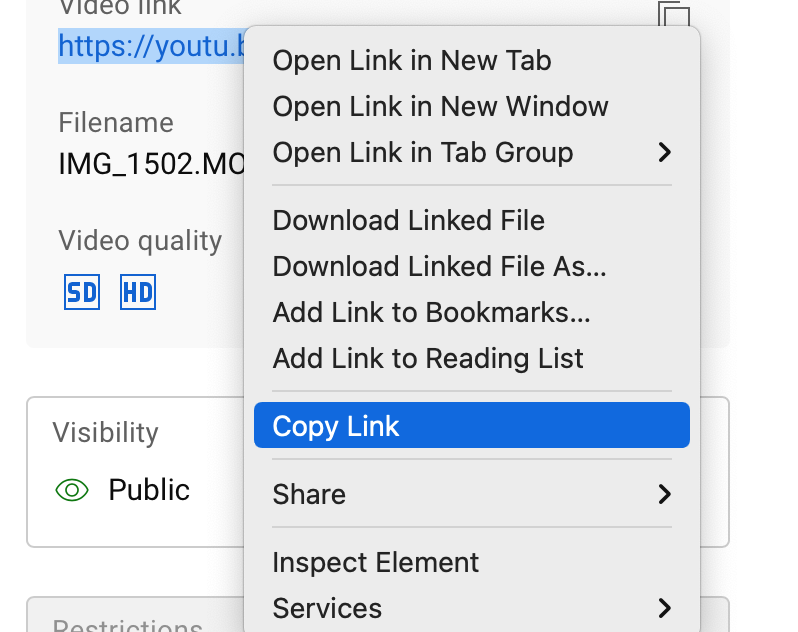The height and width of the screenshot is (632, 798).
Task: Click the SD video quality icon
Action: [82, 293]
